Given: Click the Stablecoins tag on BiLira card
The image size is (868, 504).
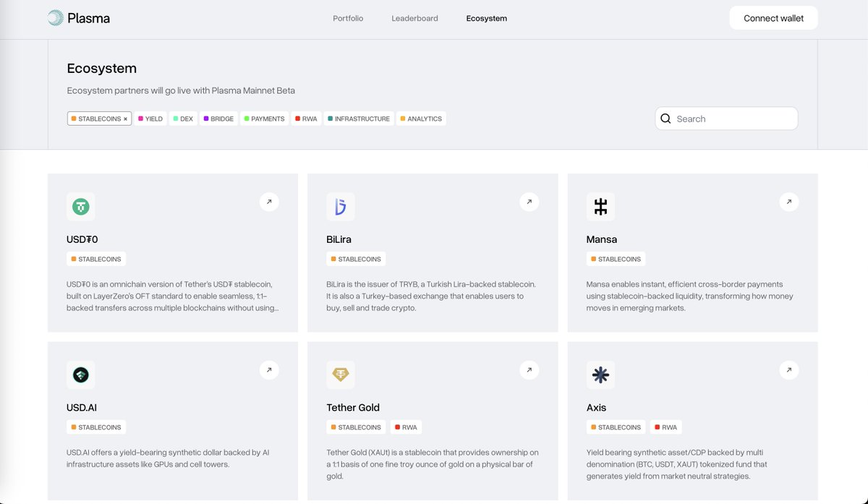Looking at the screenshot, I should click(356, 259).
